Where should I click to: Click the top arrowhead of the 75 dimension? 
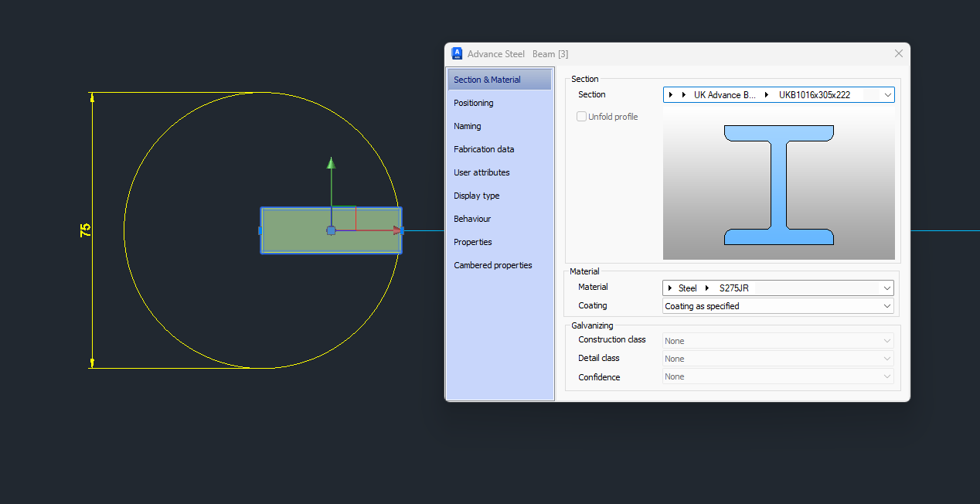pos(92,97)
